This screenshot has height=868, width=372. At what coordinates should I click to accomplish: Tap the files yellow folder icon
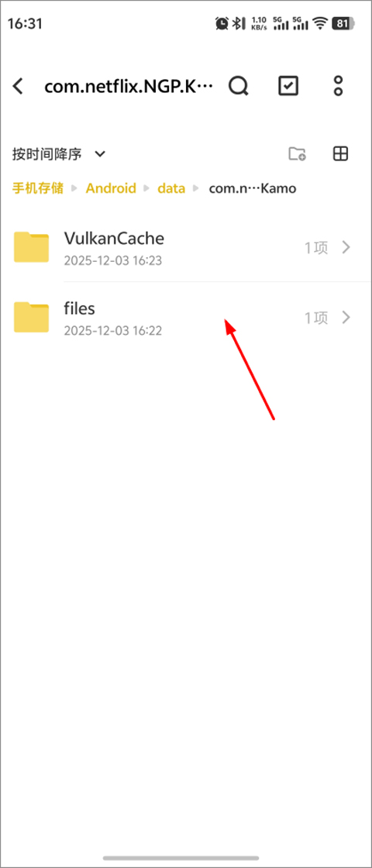click(x=32, y=317)
